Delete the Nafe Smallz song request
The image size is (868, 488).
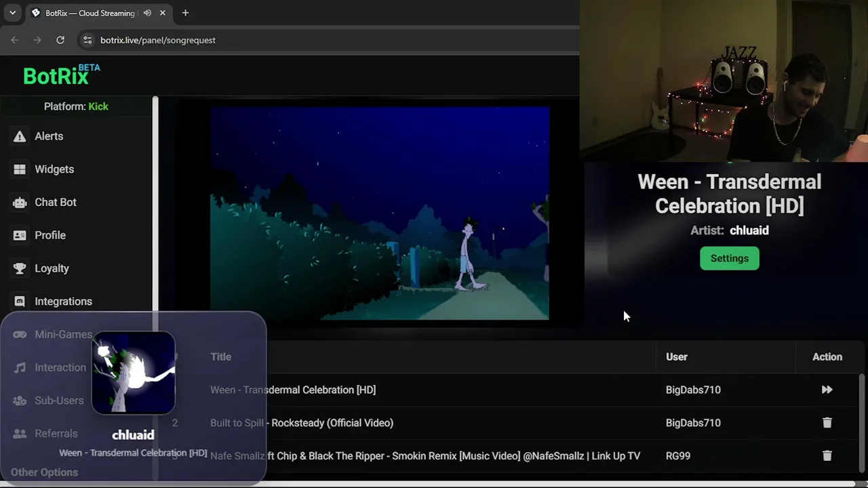[827, 456]
